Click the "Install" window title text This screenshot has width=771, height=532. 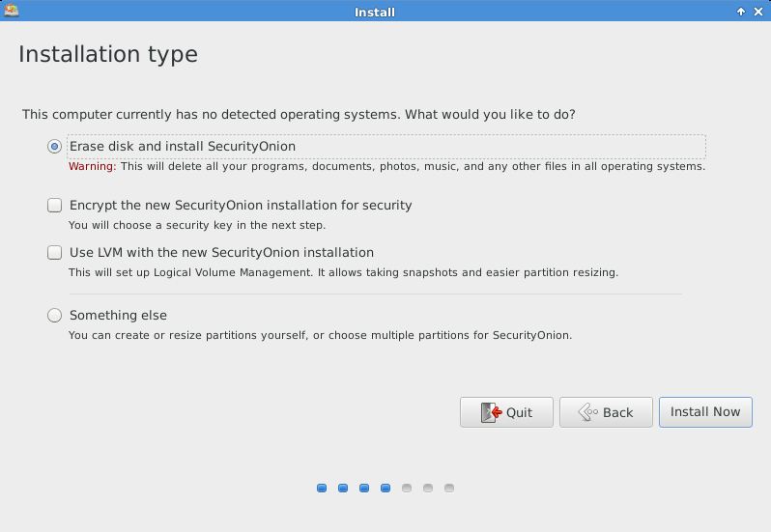(375, 12)
